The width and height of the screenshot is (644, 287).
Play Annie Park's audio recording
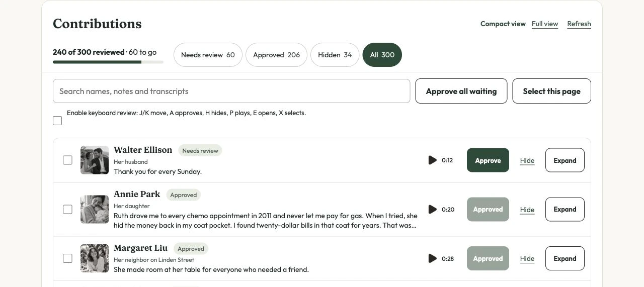coord(432,209)
